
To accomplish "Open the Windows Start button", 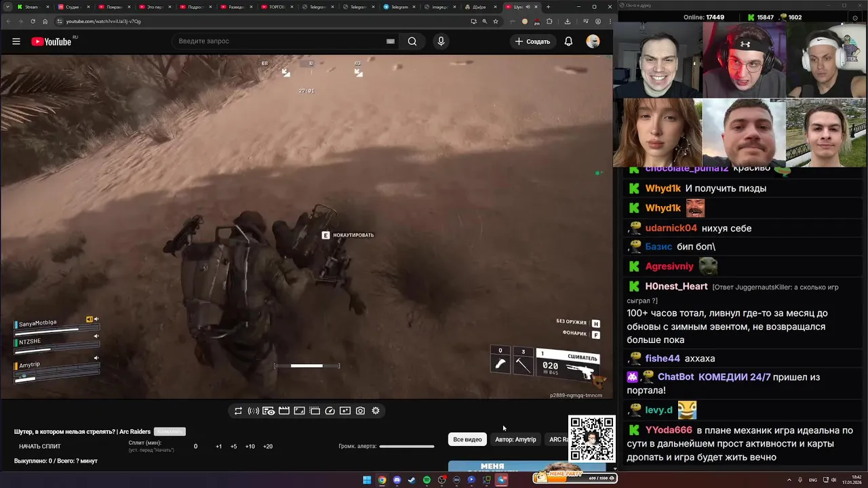I will pos(367,480).
